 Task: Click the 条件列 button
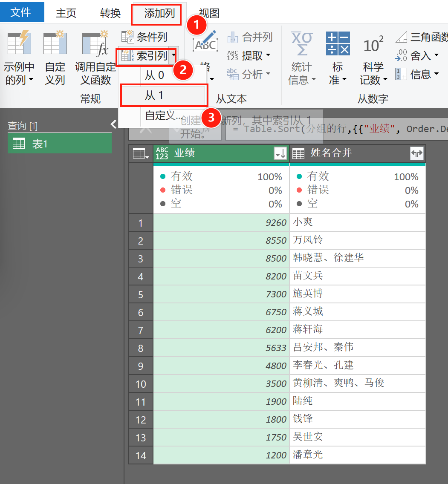tap(144, 37)
